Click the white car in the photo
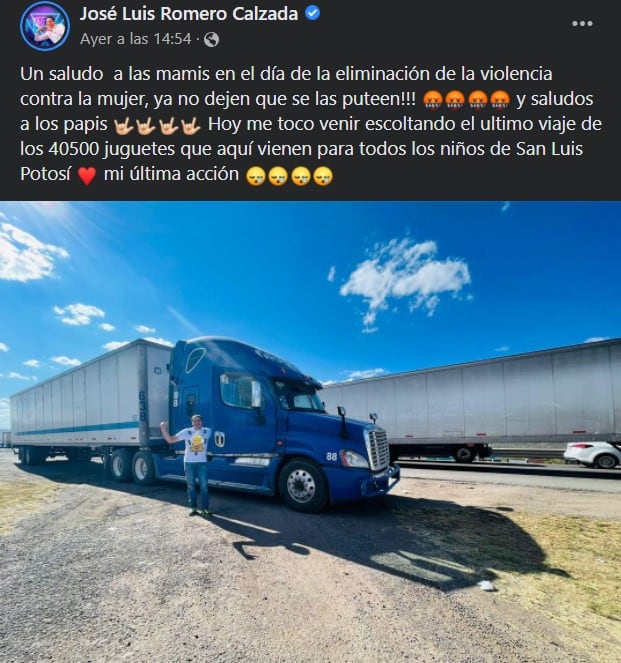This screenshot has width=621, height=663. 592,454
